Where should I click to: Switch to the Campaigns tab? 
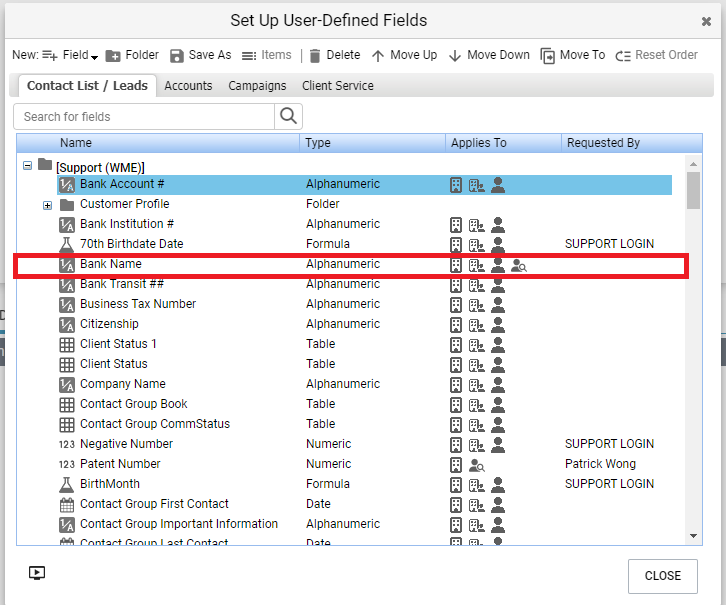(x=257, y=86)
